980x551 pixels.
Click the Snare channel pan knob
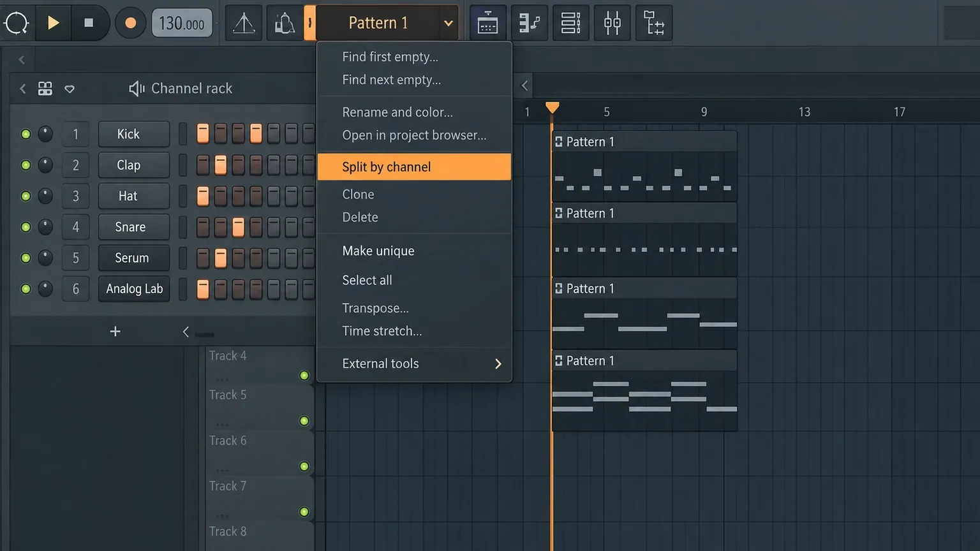pos(45,227)
